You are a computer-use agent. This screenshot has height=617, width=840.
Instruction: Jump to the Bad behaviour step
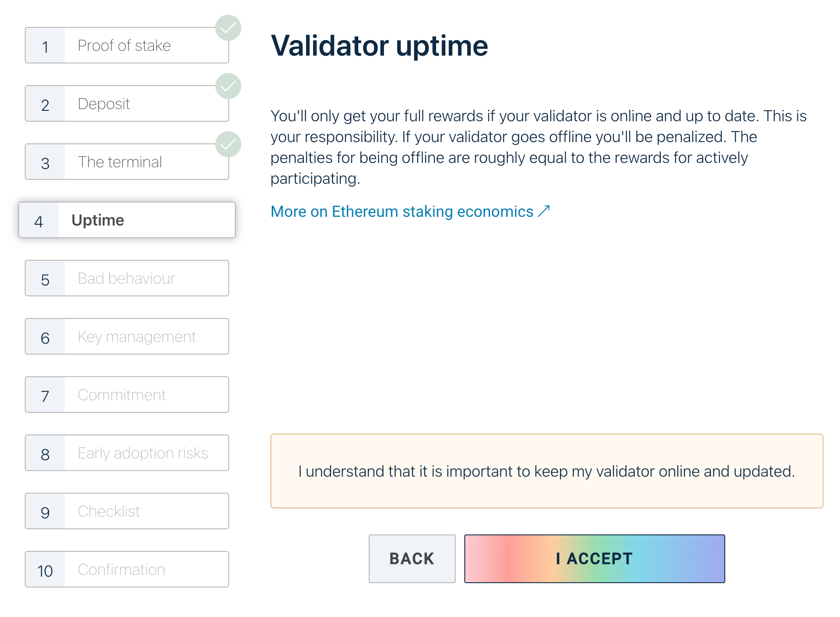(x=127, y=279)
